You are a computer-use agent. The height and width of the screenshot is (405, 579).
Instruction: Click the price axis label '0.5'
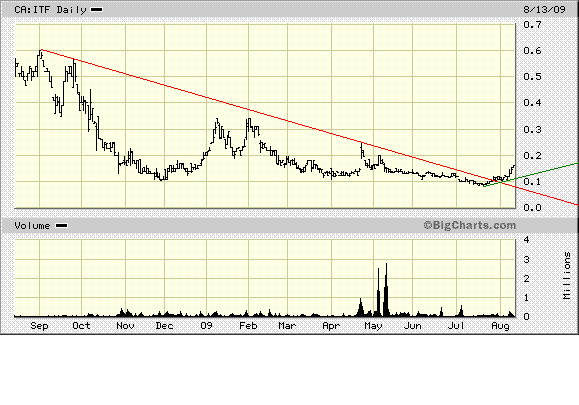point(532,77)
